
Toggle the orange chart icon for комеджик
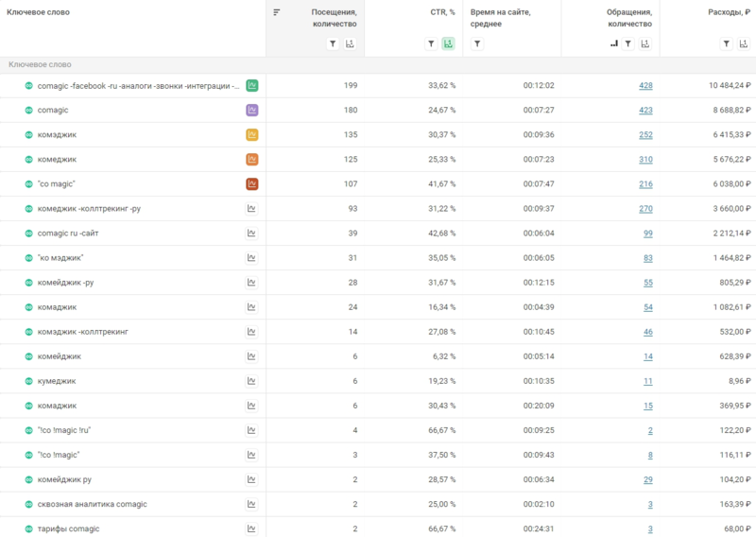251,159
